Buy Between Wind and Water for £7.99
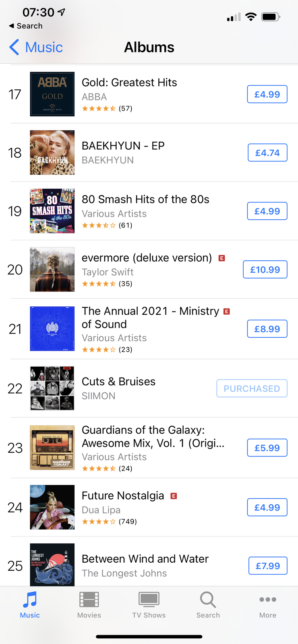Viewport: 298px width, 644px height. click(268, 566)
